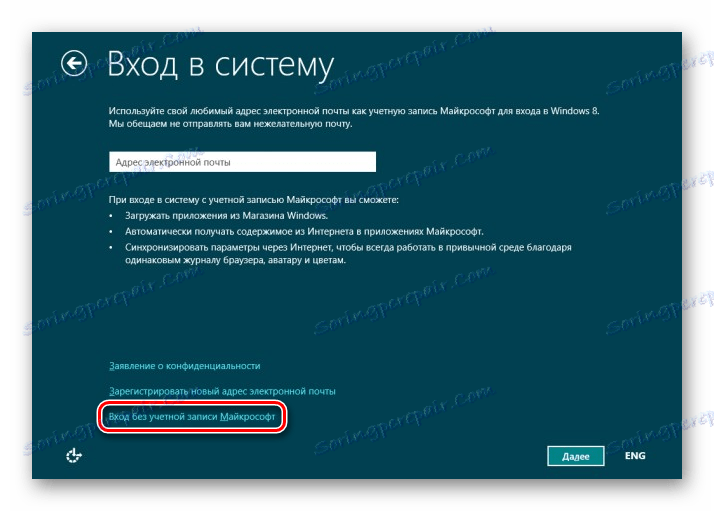714x511 pixels.
Task: Switch input language via ENG indicator
Action: (635, 455)
